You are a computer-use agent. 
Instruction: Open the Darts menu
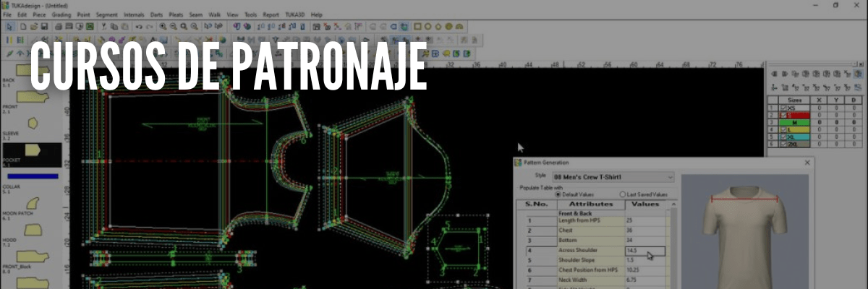pos(157,14)
